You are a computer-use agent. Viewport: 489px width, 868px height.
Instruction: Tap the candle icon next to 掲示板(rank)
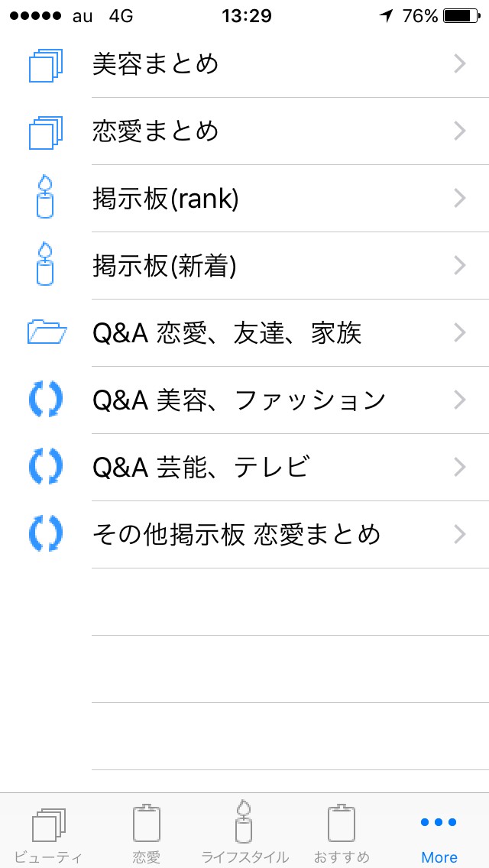[x=46, y=199]
